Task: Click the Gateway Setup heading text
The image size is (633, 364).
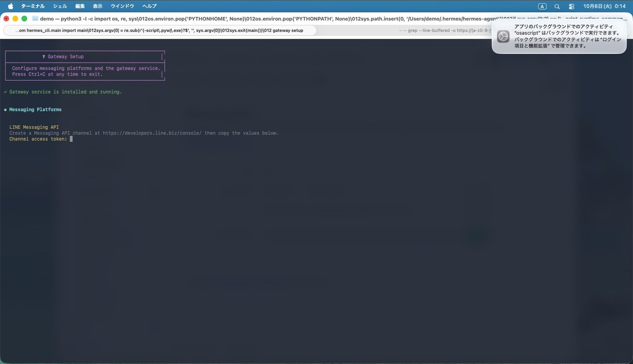Action: [66, 57]
